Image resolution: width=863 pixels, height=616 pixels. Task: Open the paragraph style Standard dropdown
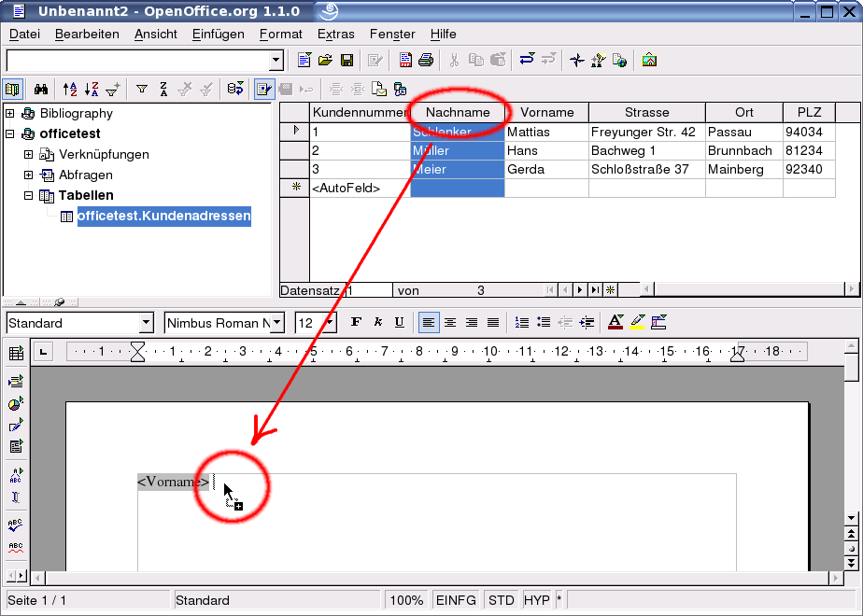click(x=146, y=323)
